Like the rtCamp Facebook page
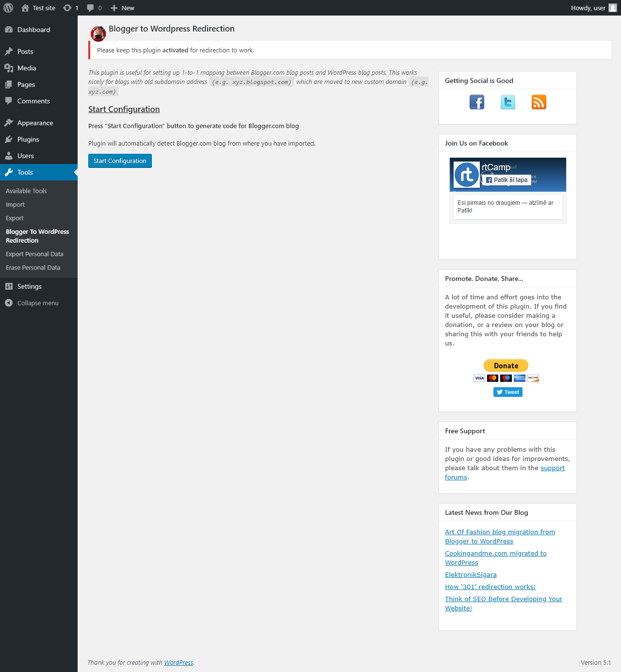This screenshot has width=621, height=672. tap(507, 180)
